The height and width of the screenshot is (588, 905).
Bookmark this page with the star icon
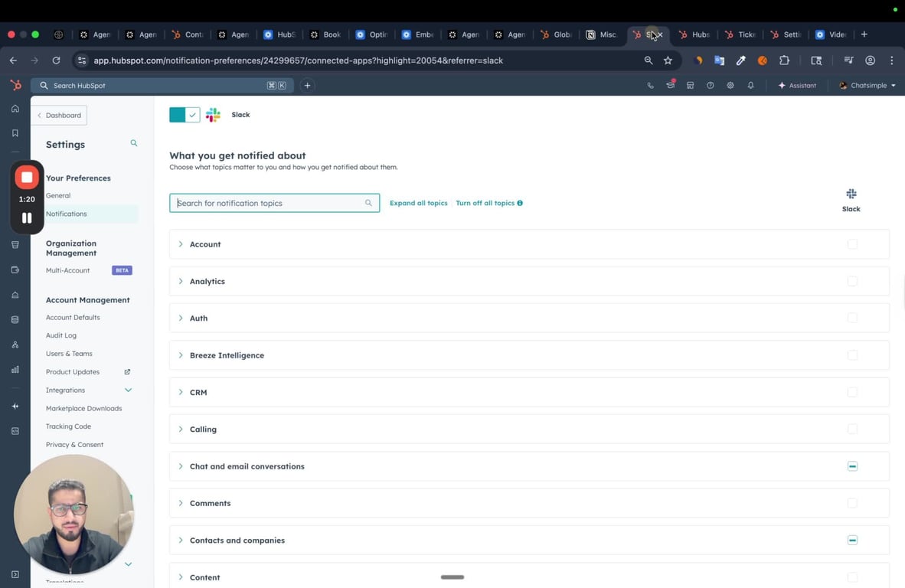pos(668,60)
